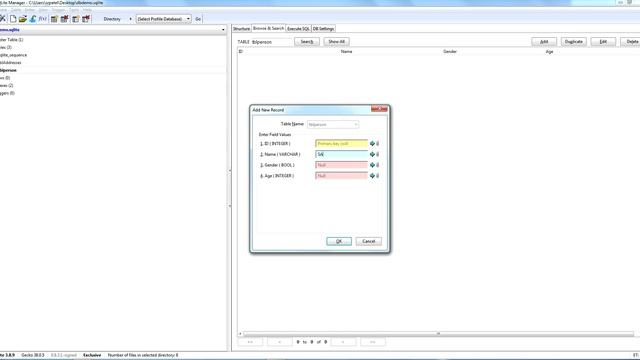The image size is (640, 360).
Task: Click the Delete button
Action: click(631, 42)
